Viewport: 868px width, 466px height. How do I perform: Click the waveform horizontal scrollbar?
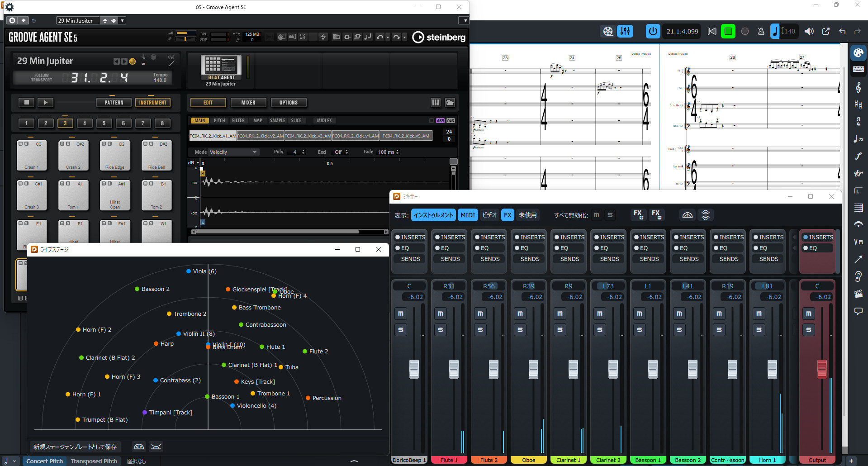click(277, 232)
